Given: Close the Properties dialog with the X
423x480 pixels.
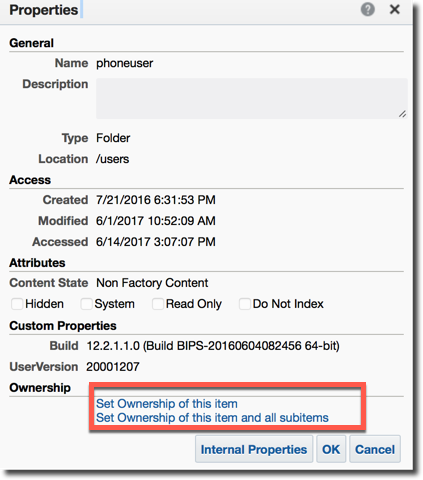Looking at the screenshot, I should (394, 9).
